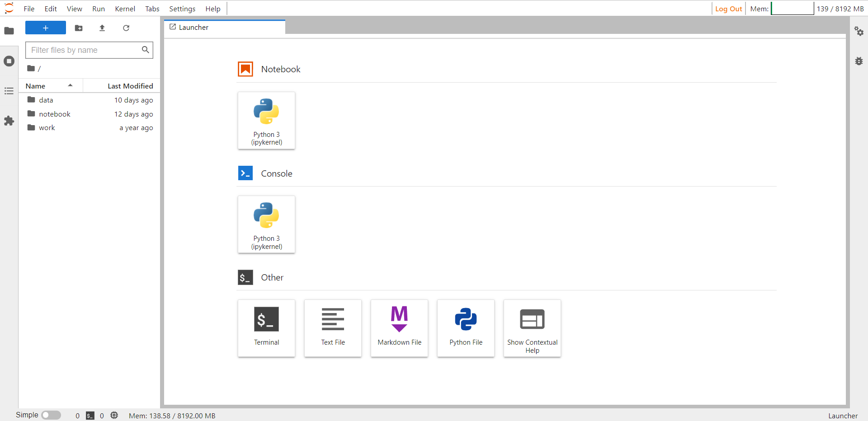Open the Extension Manager puzzle icon
This screenshot has width=868, height=421.
click(x=9, y=121)
